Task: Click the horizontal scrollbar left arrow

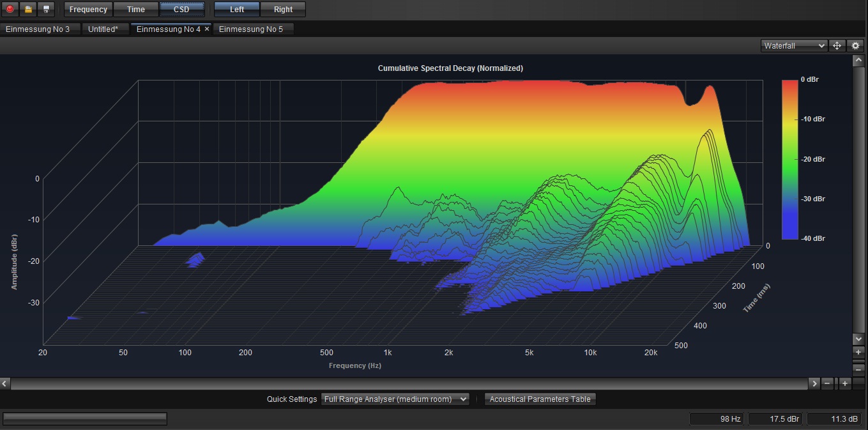Action: [5, 383]
